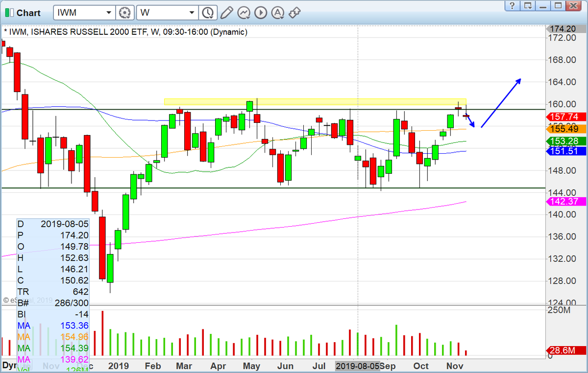Open the studies chart-line menu
The image size is (588, 373).
[244, 13]
